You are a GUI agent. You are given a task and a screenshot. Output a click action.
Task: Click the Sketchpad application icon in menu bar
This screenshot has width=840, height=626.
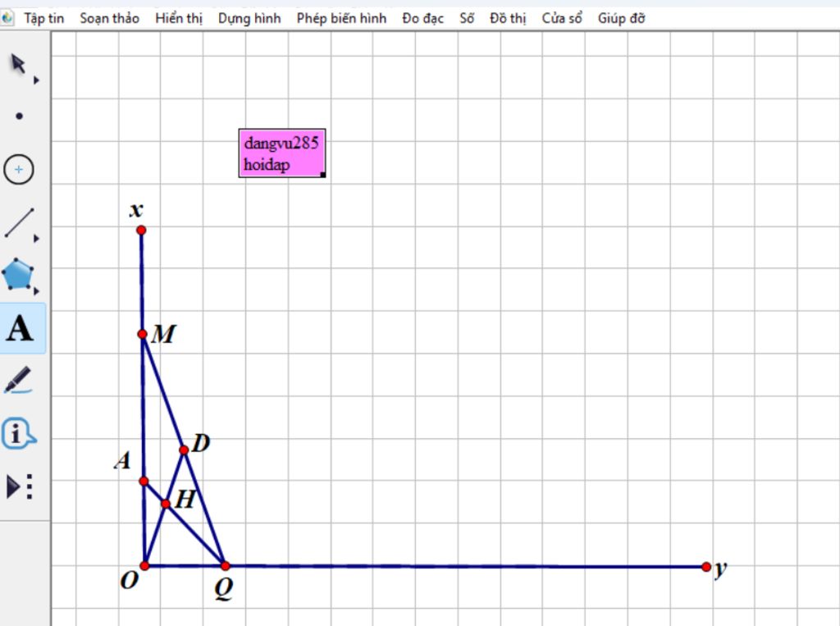pyautogui.click(x=7, y=18)
